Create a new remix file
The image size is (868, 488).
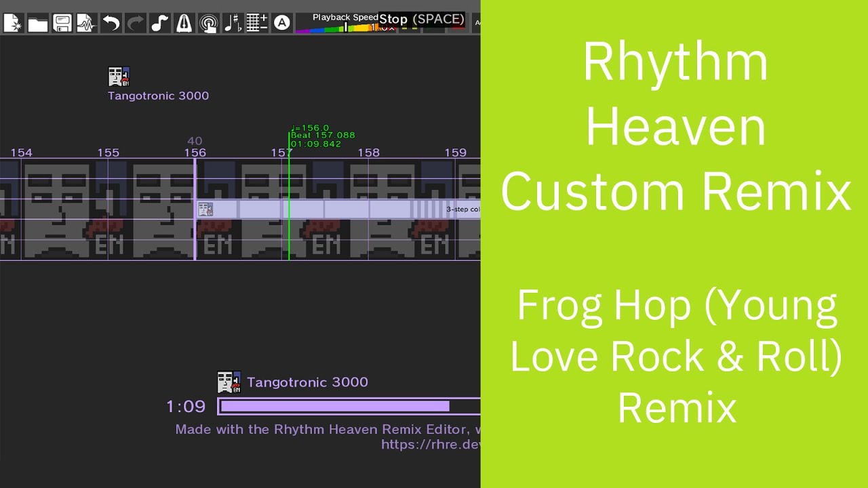14,23
